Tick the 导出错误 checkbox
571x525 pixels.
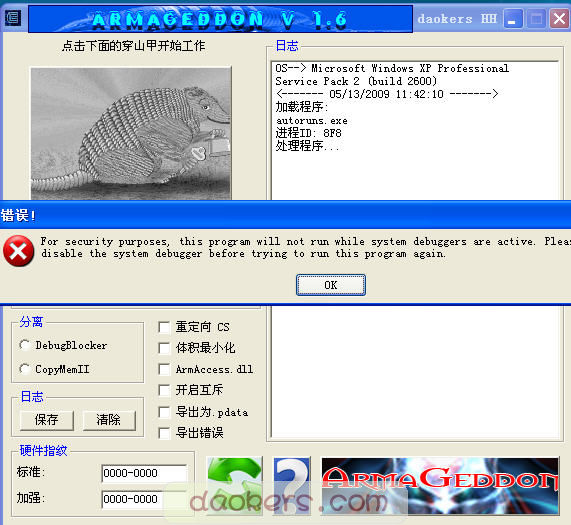pyautogui.click(x=164, y=433)
